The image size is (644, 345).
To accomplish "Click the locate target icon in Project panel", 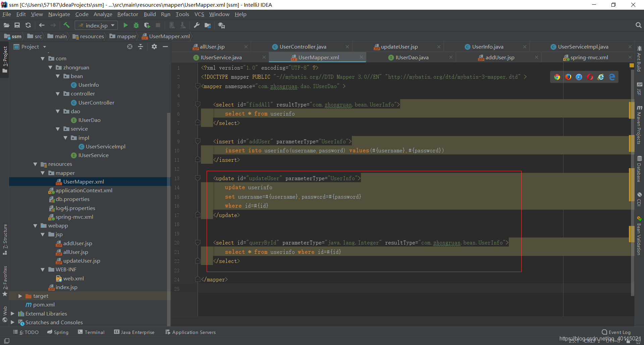I will pyautogui.click(x=130, y=47).
